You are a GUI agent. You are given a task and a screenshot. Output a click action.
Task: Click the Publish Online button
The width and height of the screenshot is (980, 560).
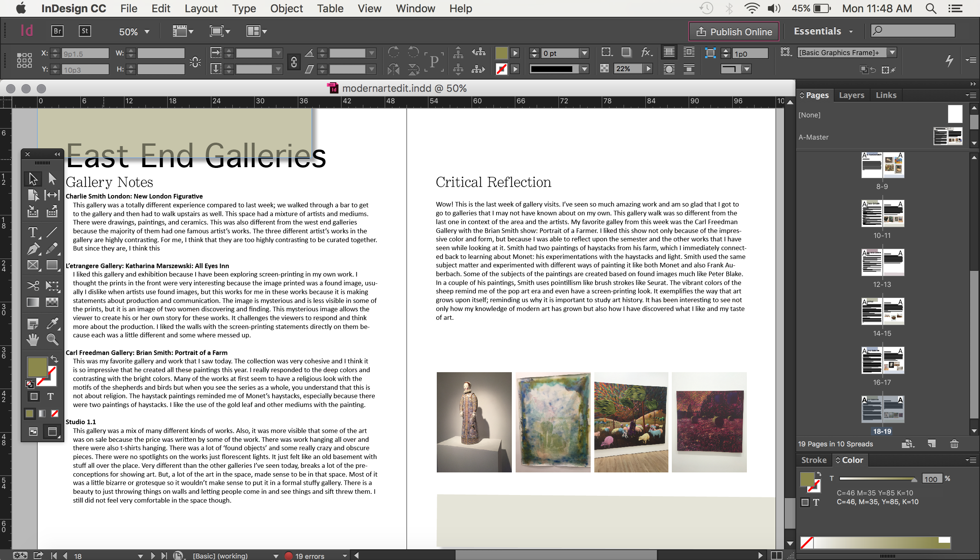733,31
